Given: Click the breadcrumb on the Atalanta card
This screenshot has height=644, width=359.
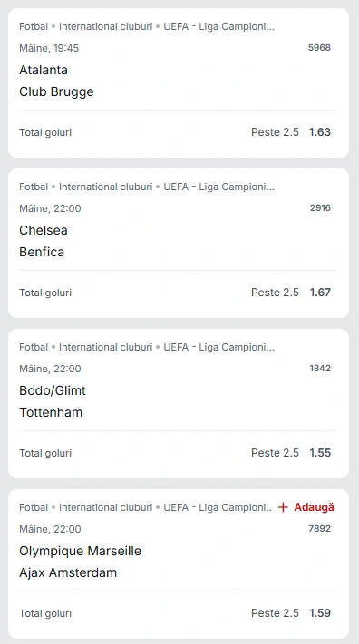Looking at the screenshot, I should pos(147,26).
